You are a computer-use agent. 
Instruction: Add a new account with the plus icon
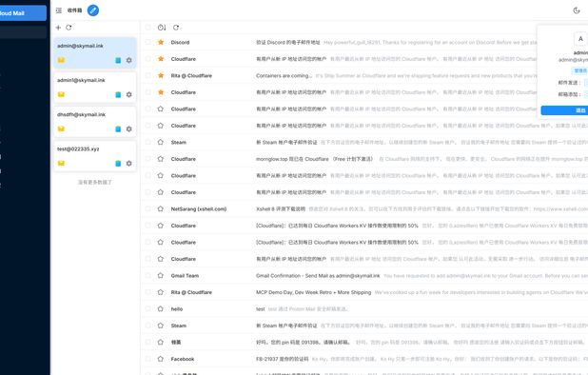point(58,28)
